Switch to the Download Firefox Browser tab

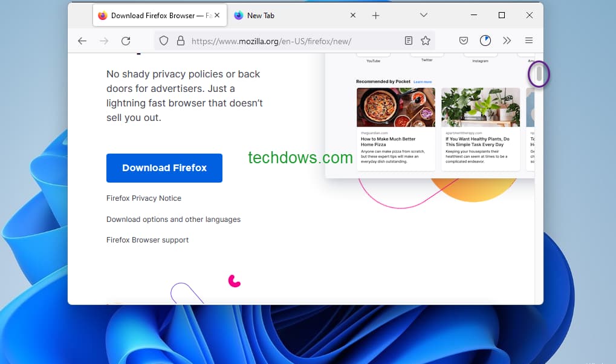(160, 15)
